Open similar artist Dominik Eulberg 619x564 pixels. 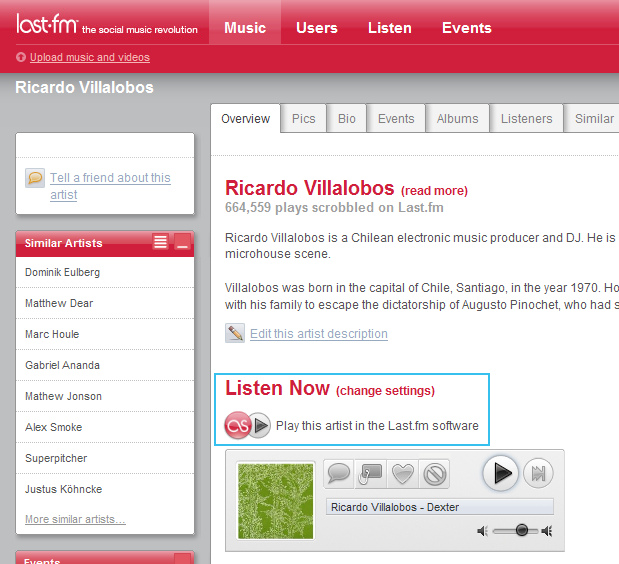[62, 272]
